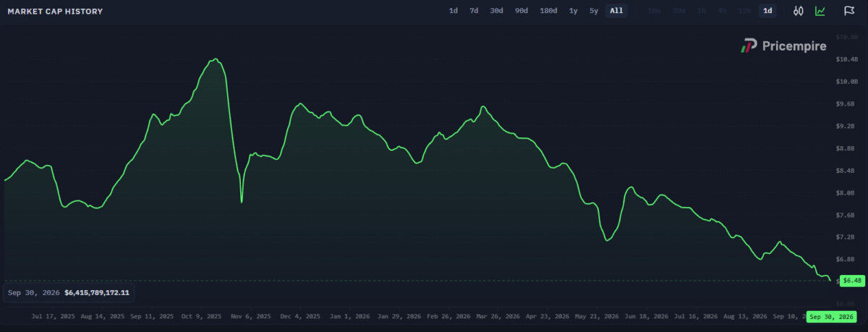The width and height of the screenshot is (868, 332).
Task: Click the Market Cap History title
Action: [55, 12]
